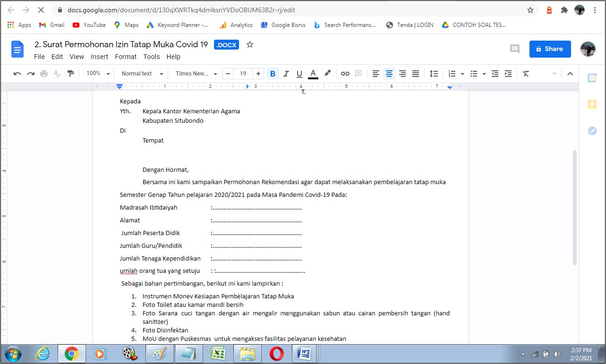606x364 pixels.
Task: Toggle Underline formatting
Action: [299, 74]
